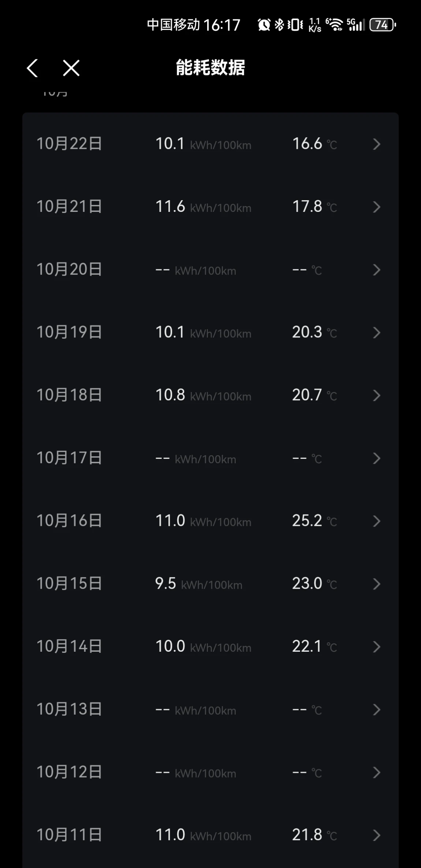
Task: Select 10.0 kWh/100km value on 10月14日
Action: coord(203,647)
